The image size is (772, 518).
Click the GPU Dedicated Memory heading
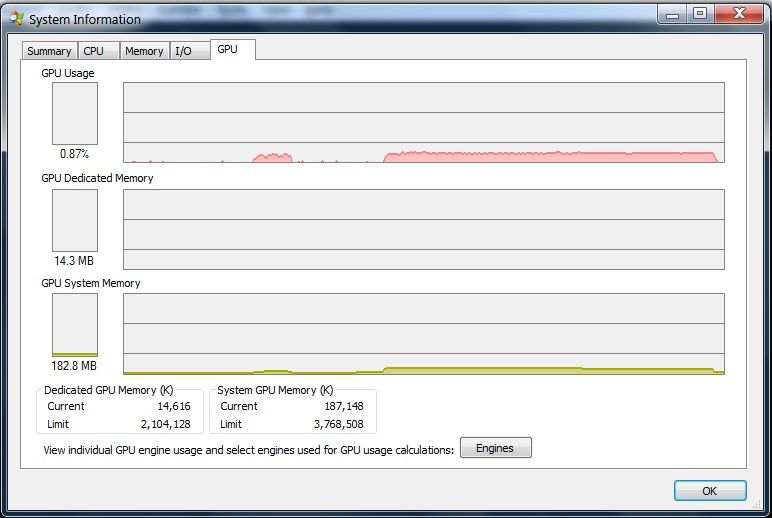[97, 178]
